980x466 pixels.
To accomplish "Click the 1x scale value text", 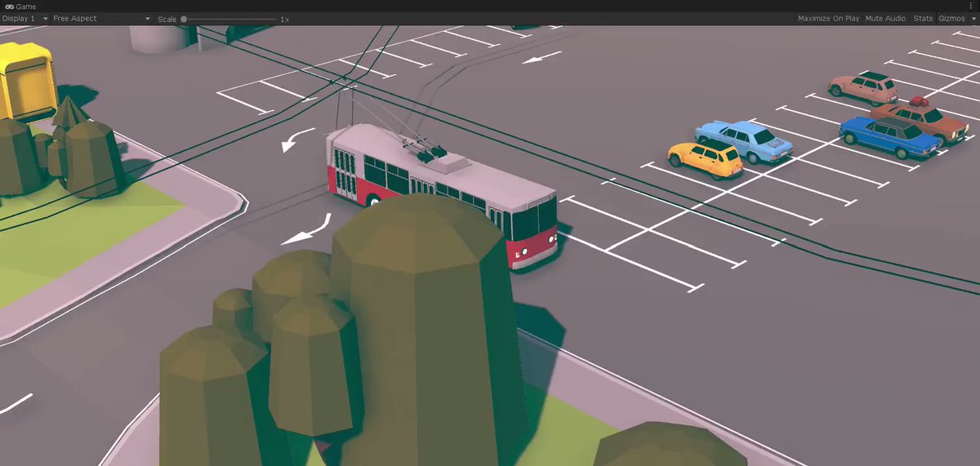I will pyautogui.click(x=284, y=19).
